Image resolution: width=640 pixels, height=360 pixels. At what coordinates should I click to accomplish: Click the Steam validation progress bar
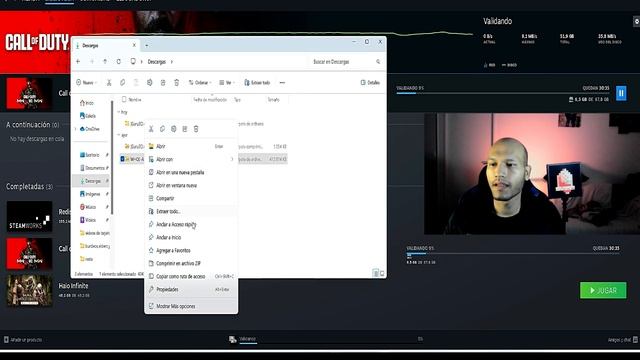click(502, 93)
